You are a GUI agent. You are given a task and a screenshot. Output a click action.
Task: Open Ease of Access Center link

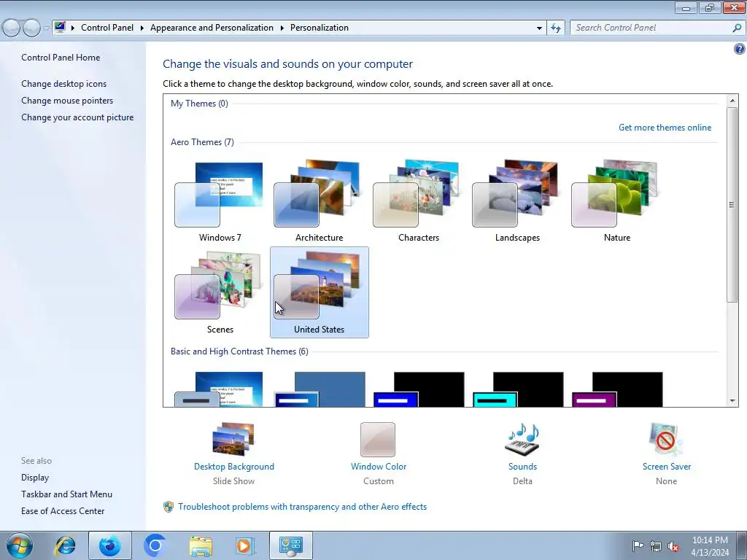click(x=63, y=510)
